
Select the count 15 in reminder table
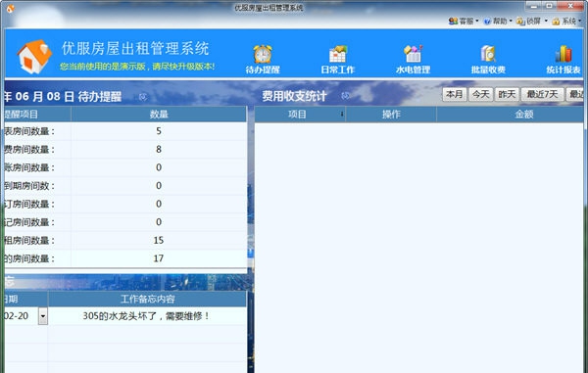click(159, 241)
